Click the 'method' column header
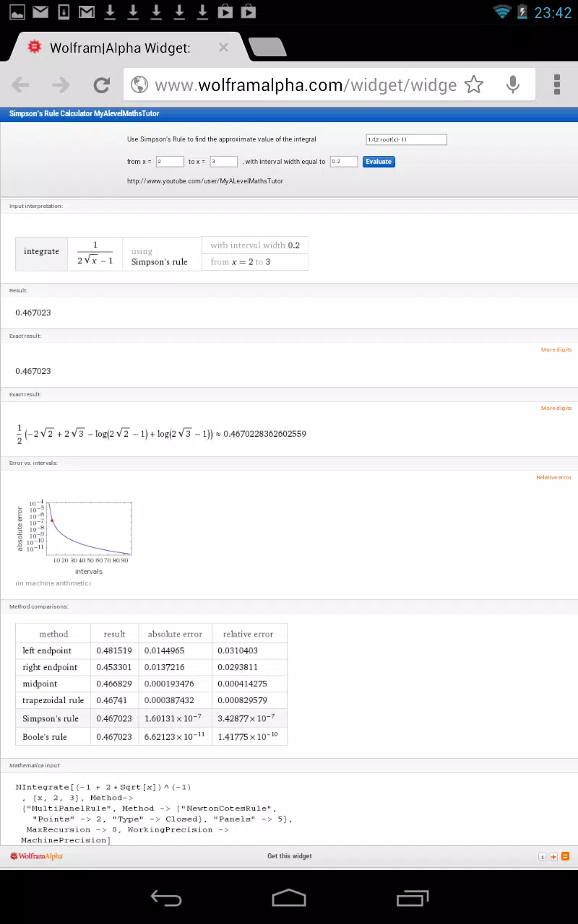Viewport: 578px width, 924px height. click(53, 634)
